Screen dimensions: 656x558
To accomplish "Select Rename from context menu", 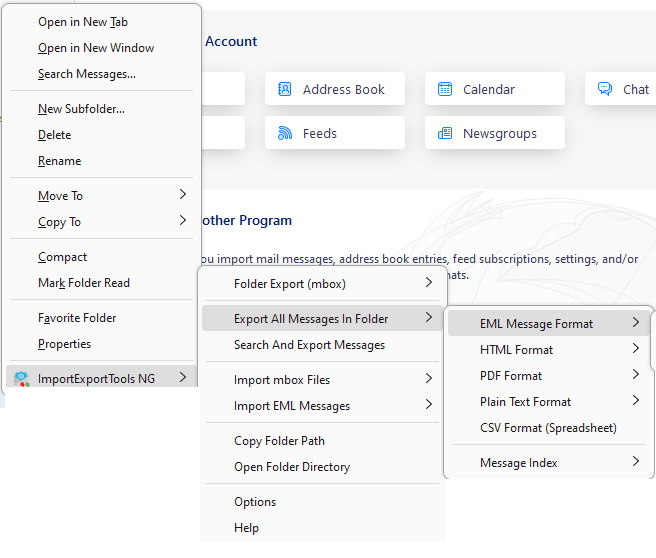I will coord(102,161).
